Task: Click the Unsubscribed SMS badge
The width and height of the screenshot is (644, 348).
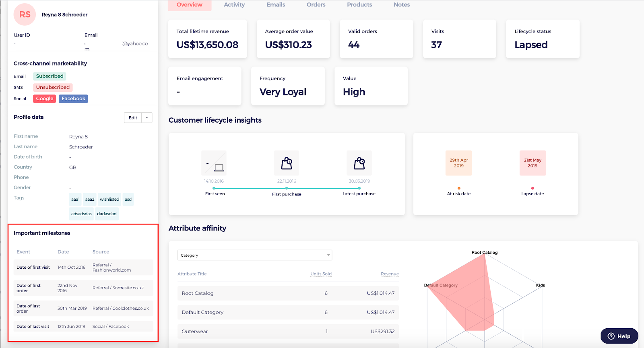Action: coord(53,87)
